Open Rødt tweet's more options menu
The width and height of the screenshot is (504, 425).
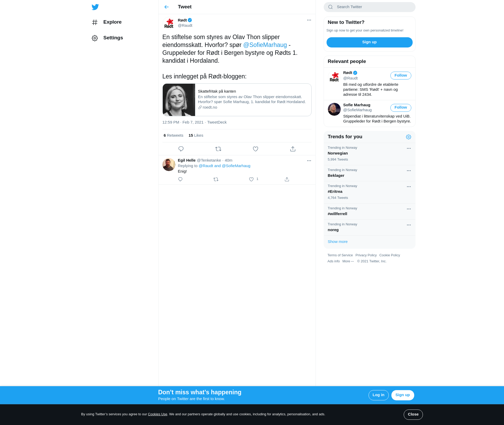309,20
